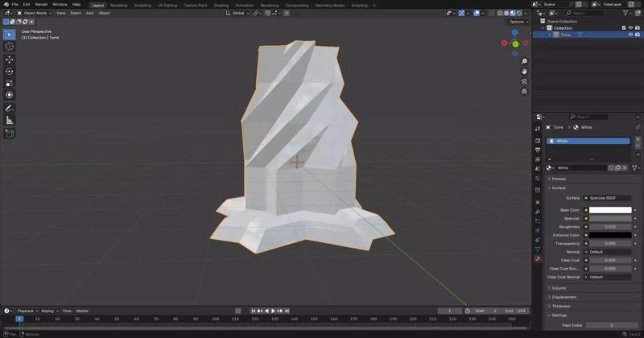The height and width of the screenshot is (338, 644).
Task: Click the white Base Color swatch
Action: (609, 210)
